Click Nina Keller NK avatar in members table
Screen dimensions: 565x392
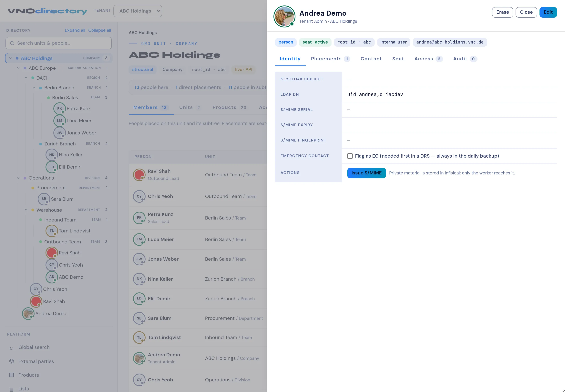139,279
